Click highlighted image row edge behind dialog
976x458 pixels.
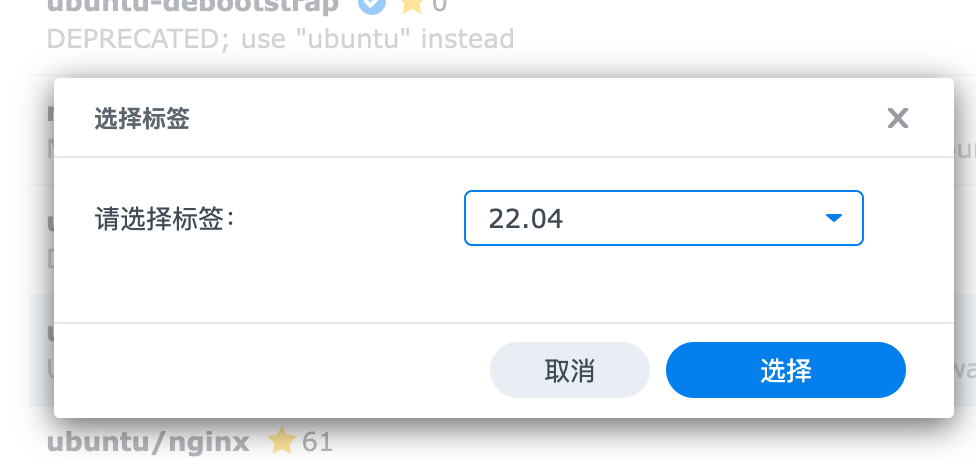pos(42,350)
